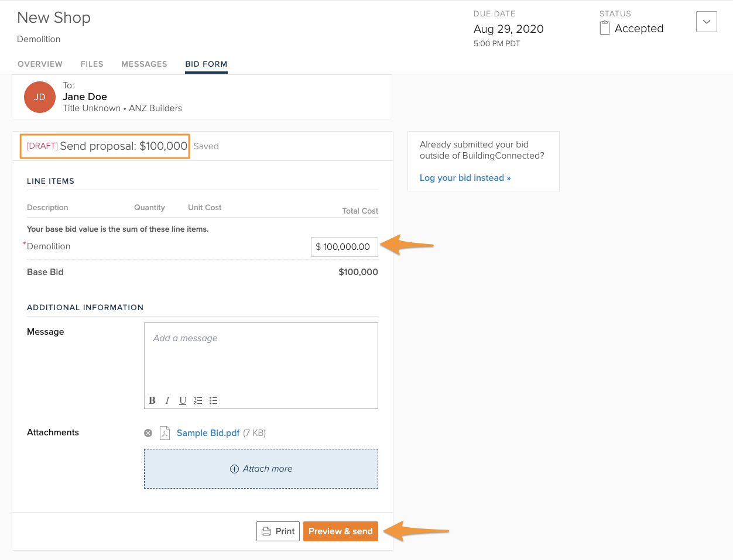Follow the Log your bid instead link
This screenshot has width=733, height=560.
[465, 178]
